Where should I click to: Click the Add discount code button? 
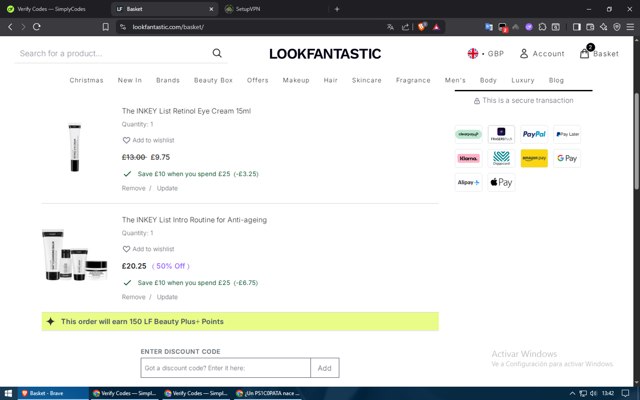[324, 368]
